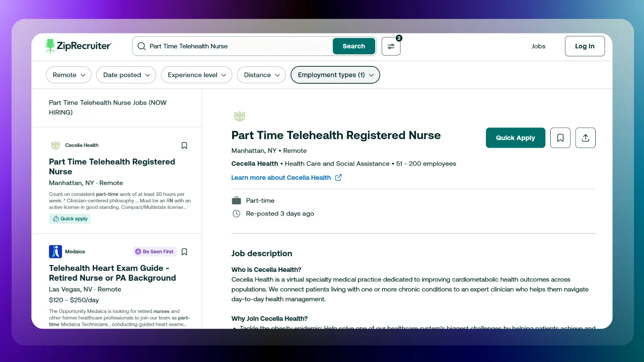
Task: Click the 'Job description' heading
Action: pos(262,253)
